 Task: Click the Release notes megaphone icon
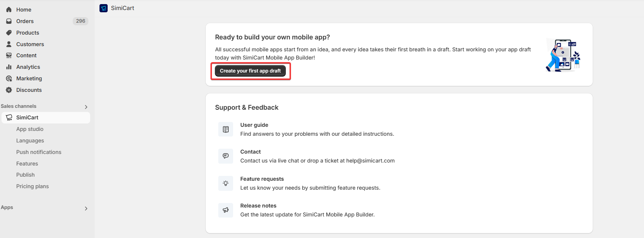[x=226, y=210]
